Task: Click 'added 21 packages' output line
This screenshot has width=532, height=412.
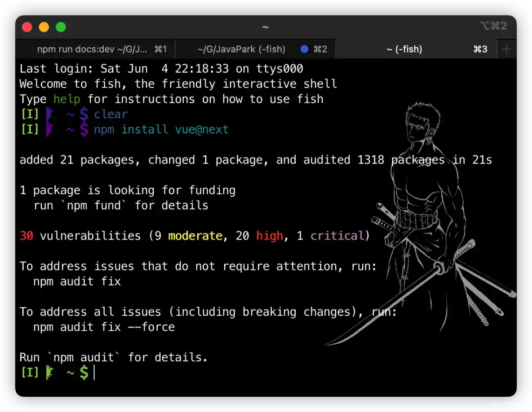Action: point(256,160)
